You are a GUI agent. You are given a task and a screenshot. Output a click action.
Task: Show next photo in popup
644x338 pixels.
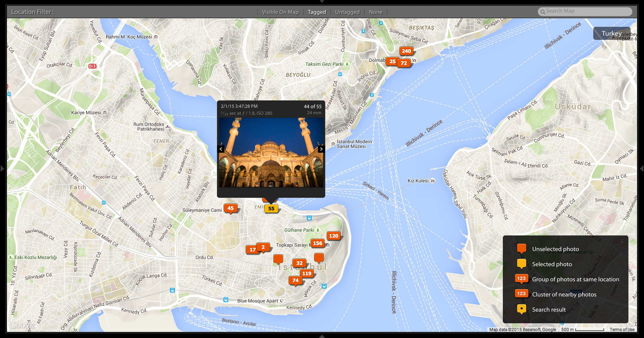point(321,149)
